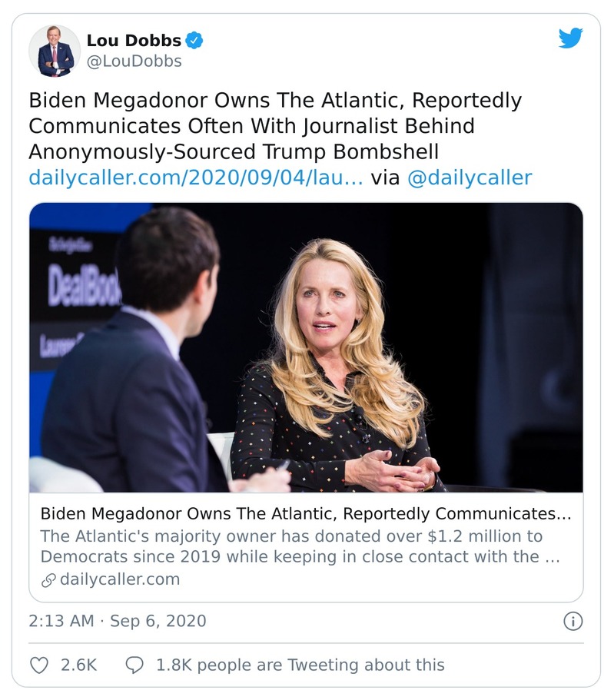
Task: Click Lou Dobbs's profile avatar
Action: coord(55,48)
